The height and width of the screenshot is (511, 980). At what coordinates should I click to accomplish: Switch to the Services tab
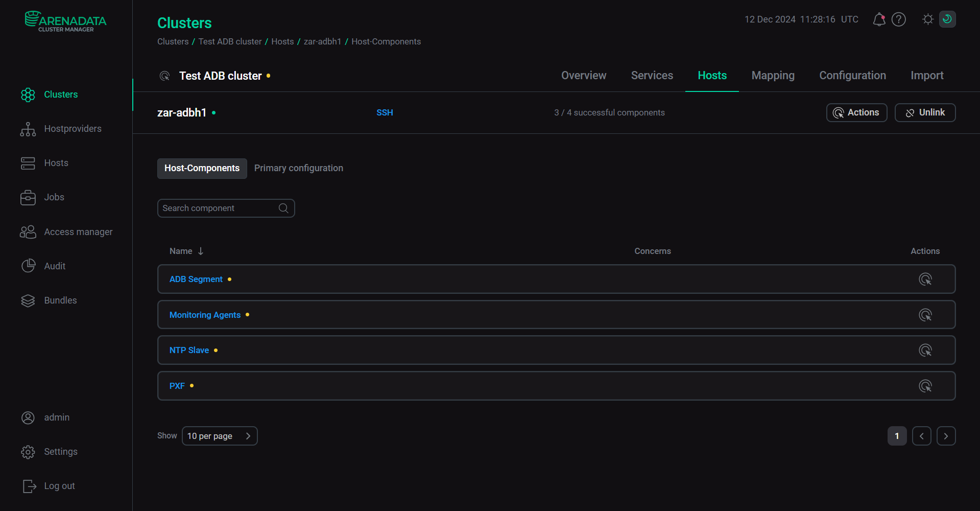[652, 76]
